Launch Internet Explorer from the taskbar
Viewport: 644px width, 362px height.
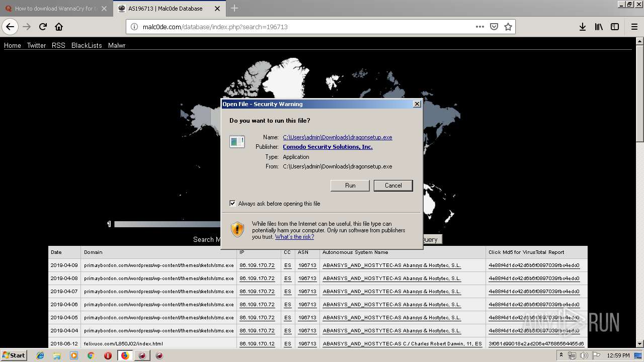[x=40, y=355]
